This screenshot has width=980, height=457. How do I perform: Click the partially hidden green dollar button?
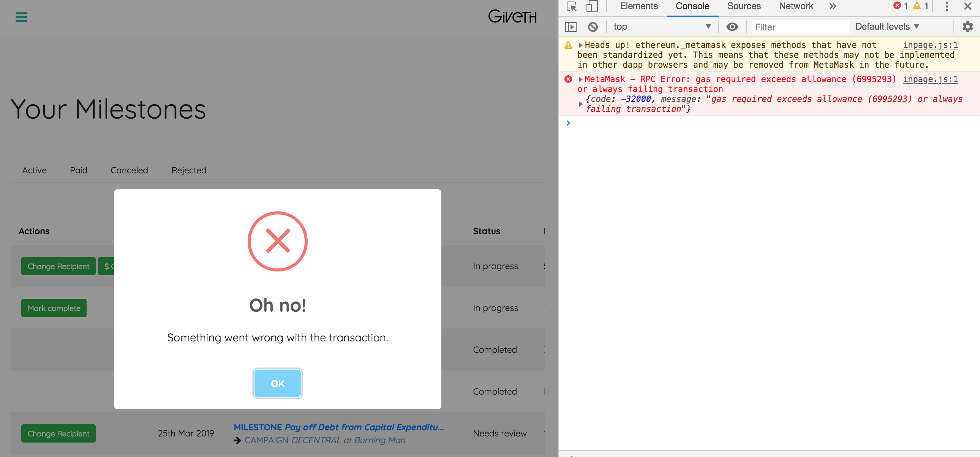tap(106, 266)
